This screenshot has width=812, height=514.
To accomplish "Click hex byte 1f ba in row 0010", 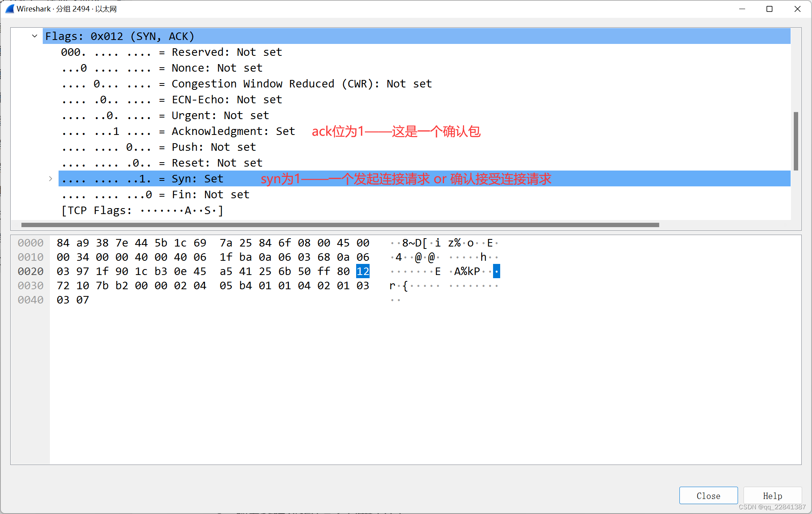I will (x=236, y=257).
